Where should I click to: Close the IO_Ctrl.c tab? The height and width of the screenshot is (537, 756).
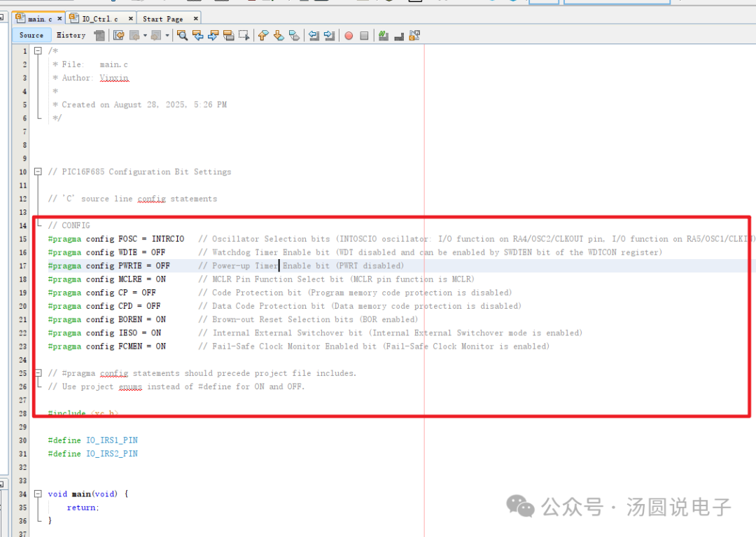coord(131,18)
